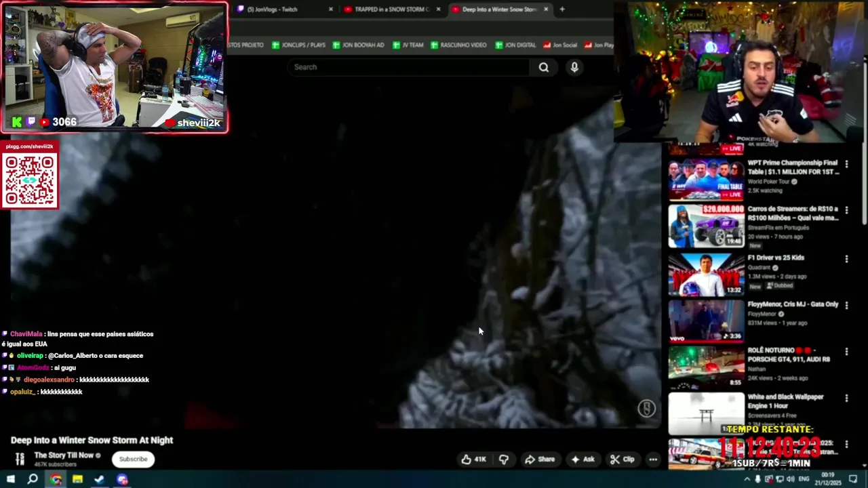This screenshot has width=868, height=488.
Task: Open F1 Driver vs 25 Kids thumbnail
Action: pyautogui.click(x=706, y=274)
